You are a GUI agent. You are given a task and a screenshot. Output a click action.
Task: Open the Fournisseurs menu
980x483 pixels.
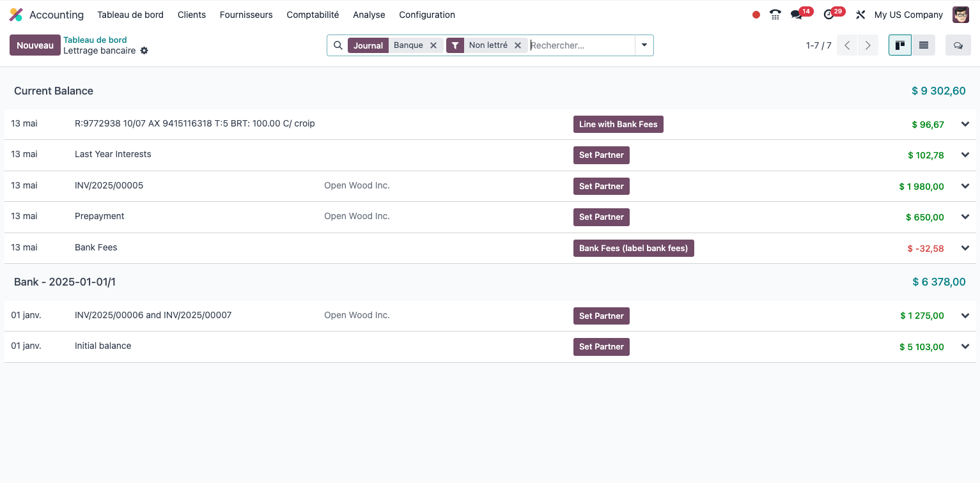click(246, 15)
